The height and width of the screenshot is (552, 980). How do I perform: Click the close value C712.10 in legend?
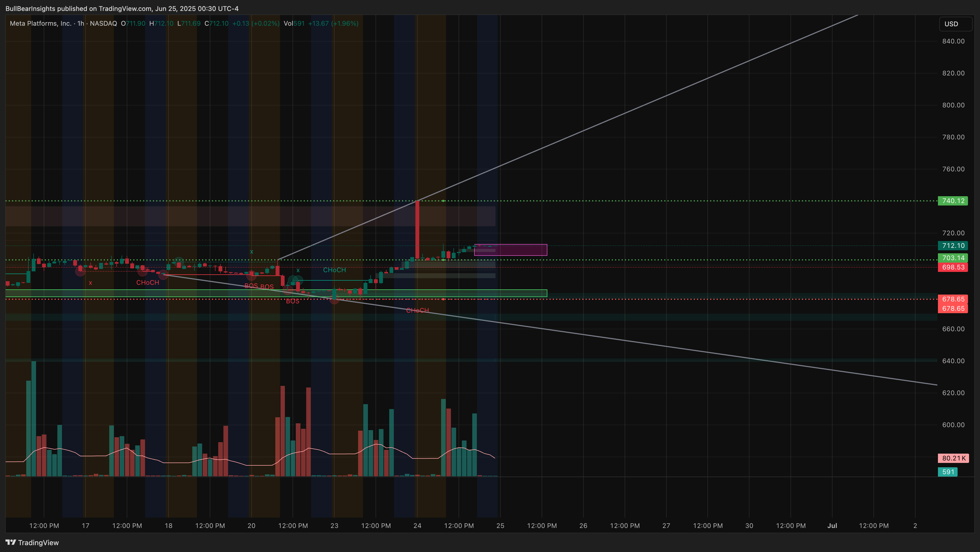[x=217, y=23]
